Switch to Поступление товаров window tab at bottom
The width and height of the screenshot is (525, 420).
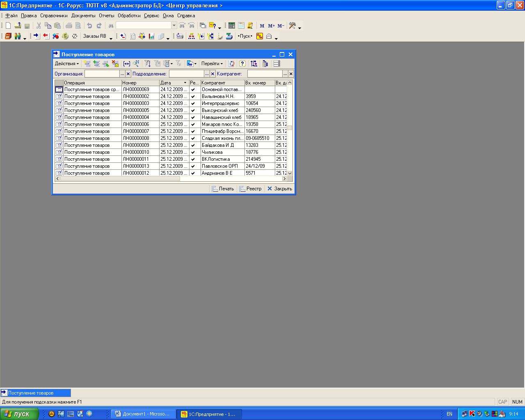(x=36, y=393)
